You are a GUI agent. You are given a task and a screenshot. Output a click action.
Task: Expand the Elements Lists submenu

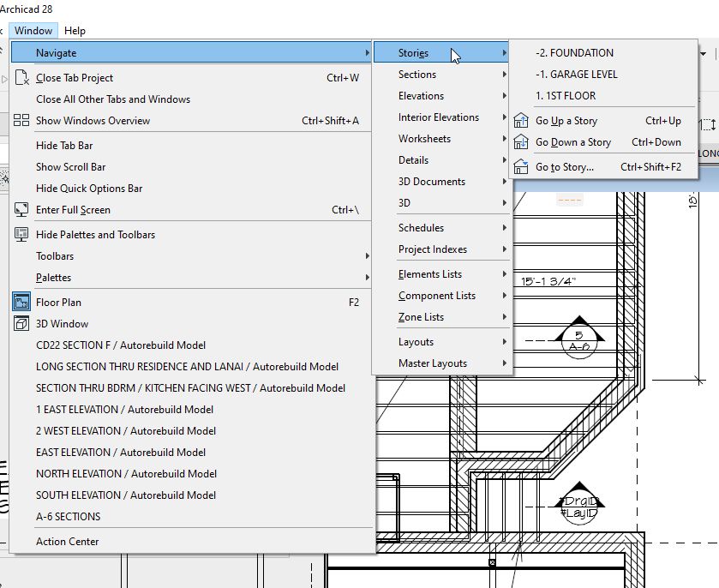442,274
